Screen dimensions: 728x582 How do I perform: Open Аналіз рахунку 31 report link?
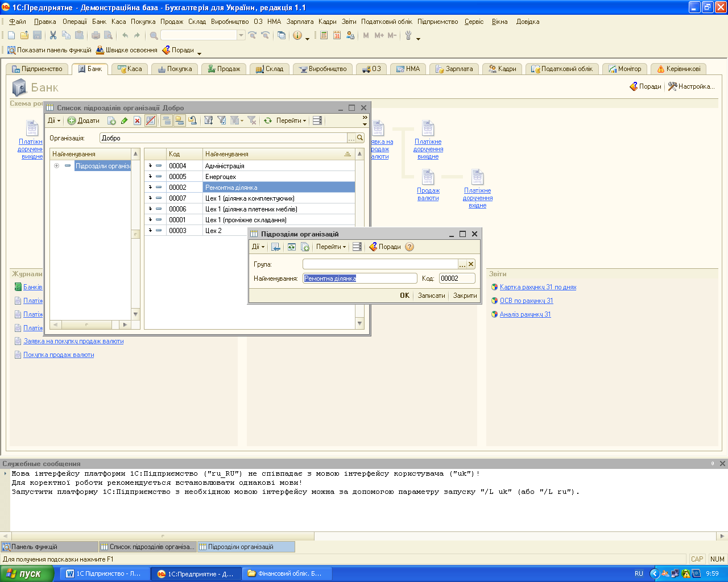[x=525, y=314]
